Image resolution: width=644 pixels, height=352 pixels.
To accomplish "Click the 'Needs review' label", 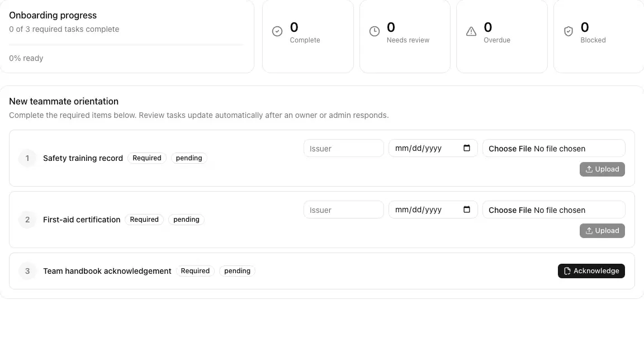I will (x=408, y=40).
